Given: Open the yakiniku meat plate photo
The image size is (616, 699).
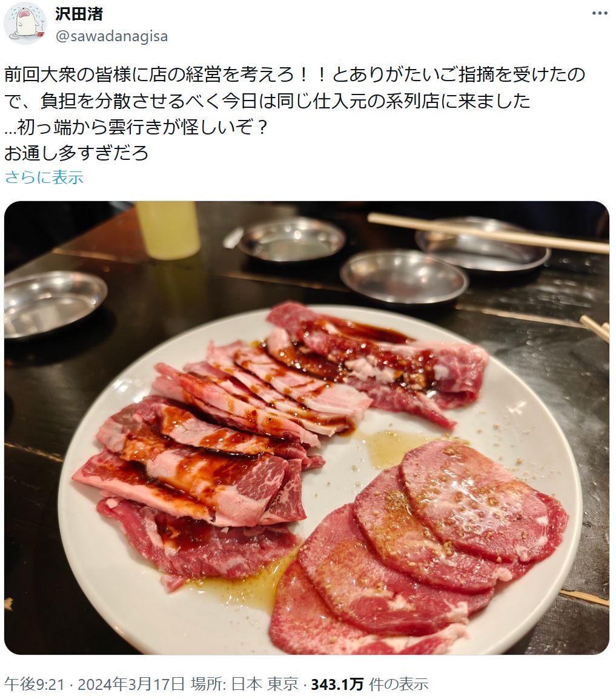Looking at the screenshot, I should click(x=306, y=428).
